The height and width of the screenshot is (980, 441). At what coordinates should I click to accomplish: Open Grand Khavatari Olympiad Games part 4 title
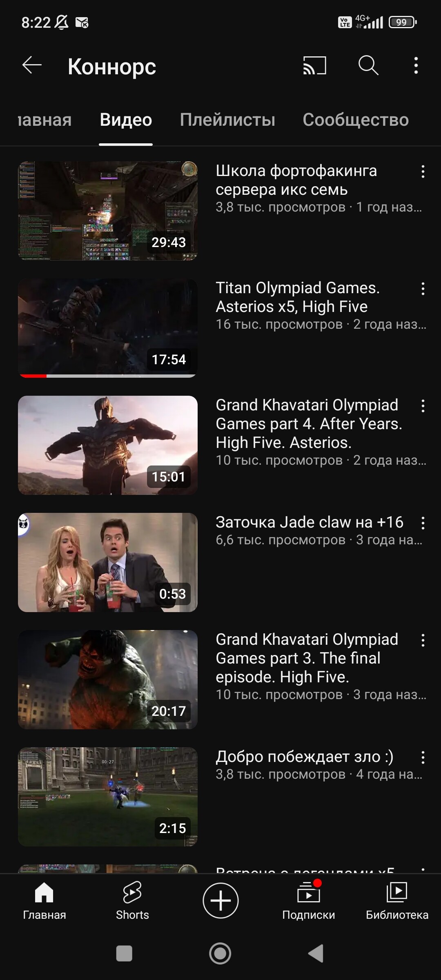pyautogui.click(x=309, y=424)
